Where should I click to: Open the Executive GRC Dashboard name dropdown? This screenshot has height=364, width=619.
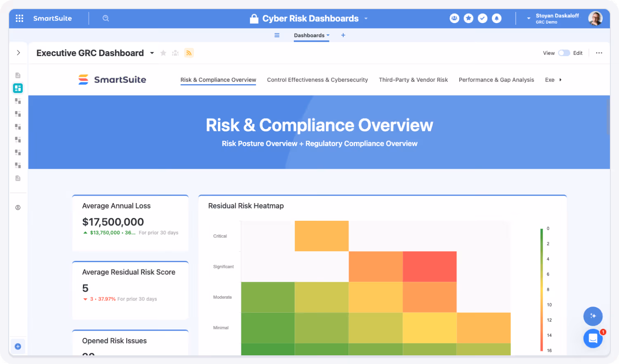[x=152, y=53]
